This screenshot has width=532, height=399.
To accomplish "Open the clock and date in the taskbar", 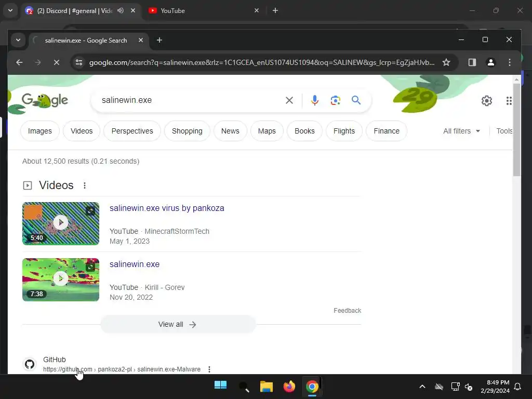I will click(x=495, y=387).
